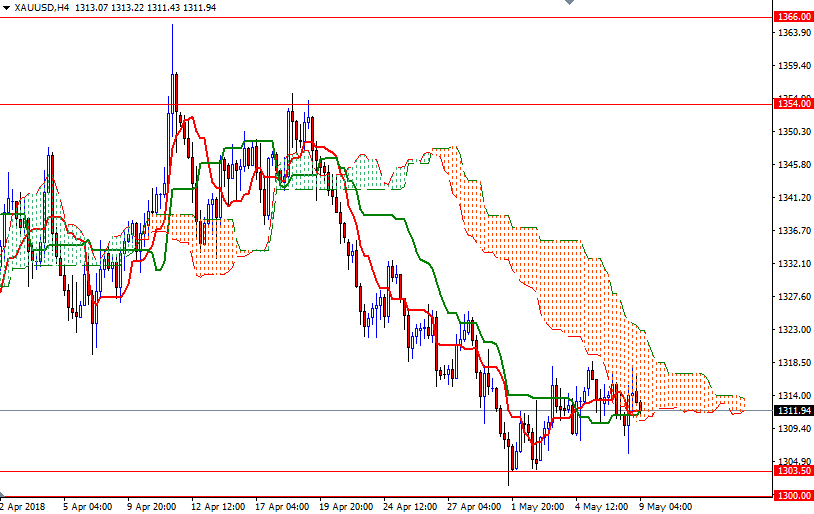Select the 1314.00 price scale value
The height and width of the screenshot is (514, 814).
(794, 396)
